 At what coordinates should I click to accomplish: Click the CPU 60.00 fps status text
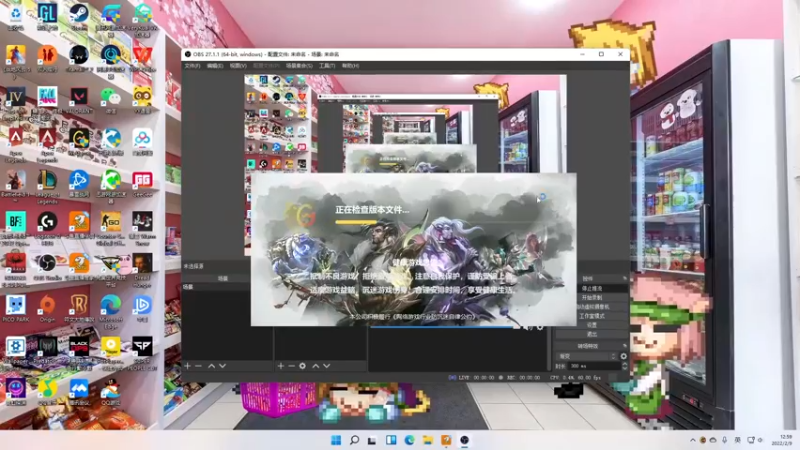pyautogui.click(x=576, y=378)
